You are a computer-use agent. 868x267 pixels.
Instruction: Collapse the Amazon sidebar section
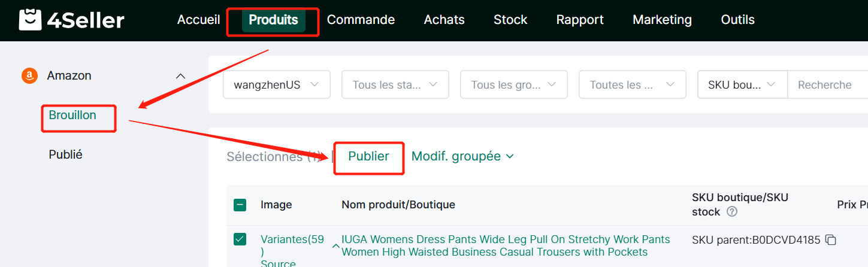[180, 76]
